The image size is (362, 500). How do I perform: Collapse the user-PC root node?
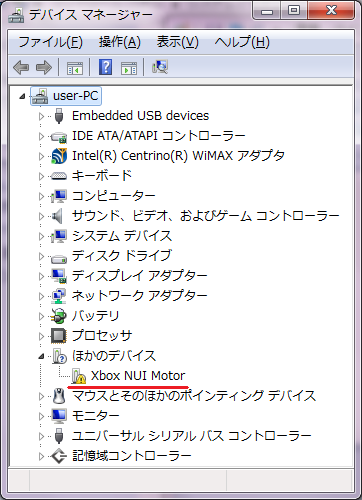pyautogui.click(x=22, y=97)
